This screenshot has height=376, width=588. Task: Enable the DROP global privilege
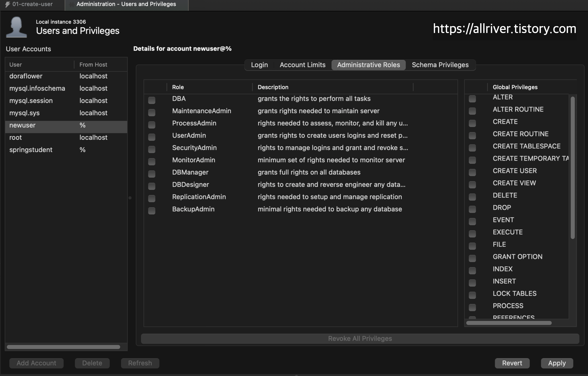pos(472,209)
